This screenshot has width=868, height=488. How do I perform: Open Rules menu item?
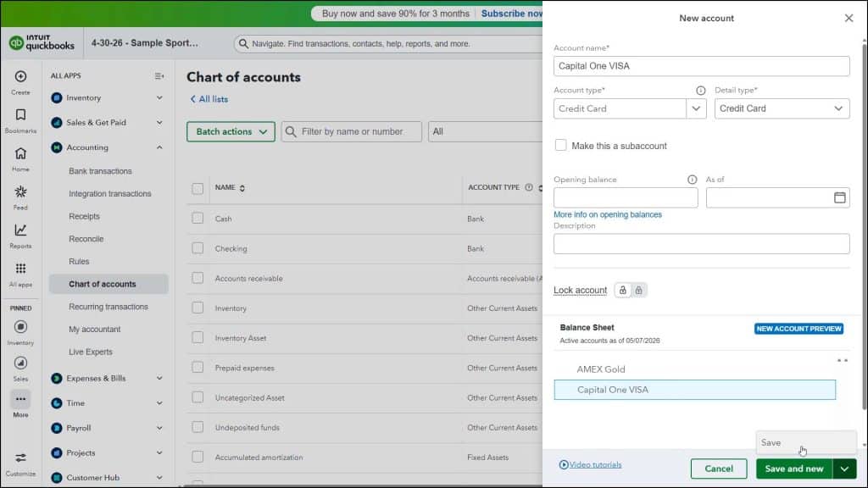(79, 261)
